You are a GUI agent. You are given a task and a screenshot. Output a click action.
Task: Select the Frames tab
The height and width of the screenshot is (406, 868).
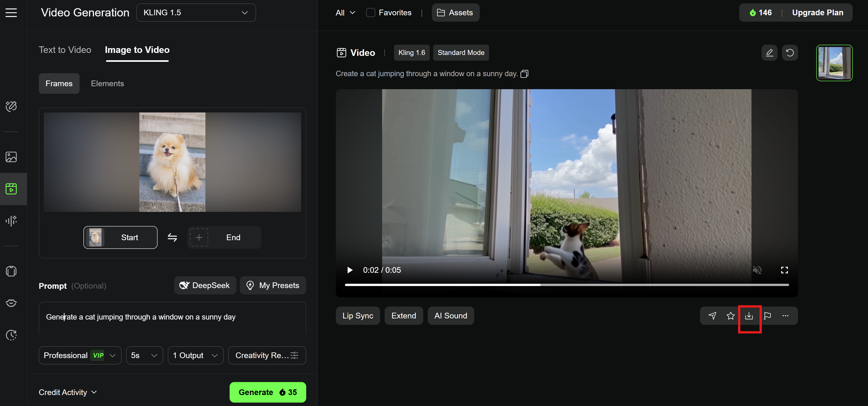pos(59,84)
